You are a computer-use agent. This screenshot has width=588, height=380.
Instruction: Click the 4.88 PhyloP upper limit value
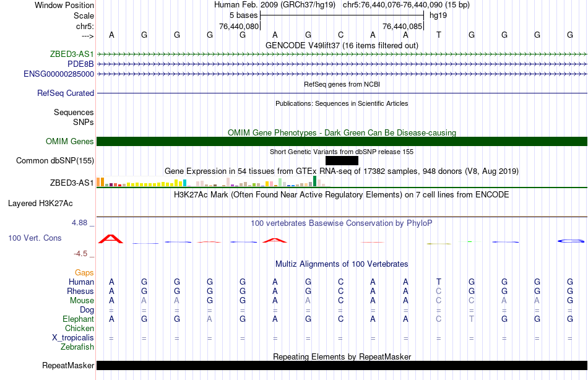tap(79, 223)
